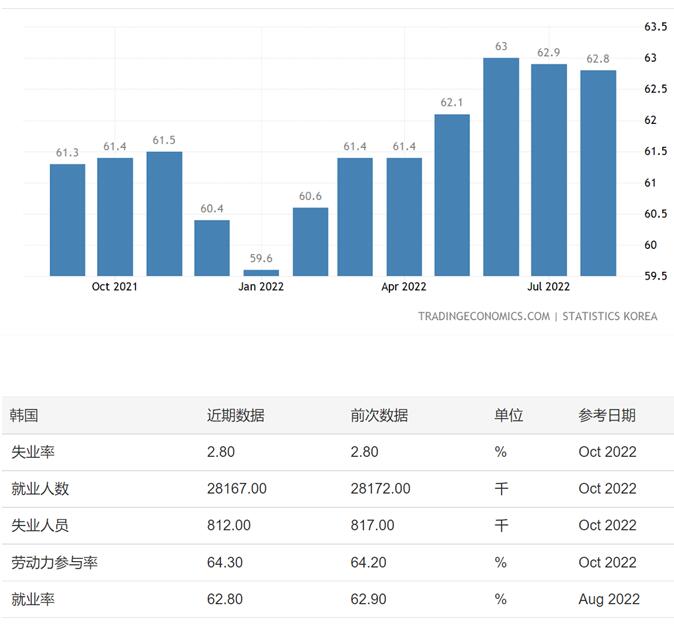Click the 单位 column header
This screenshot has height=626, width=674.
(508, 415)
